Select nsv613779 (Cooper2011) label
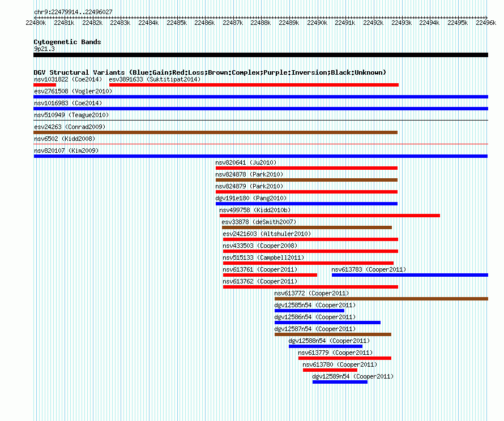This screenshot has height=421, width=504. (335, 353)
